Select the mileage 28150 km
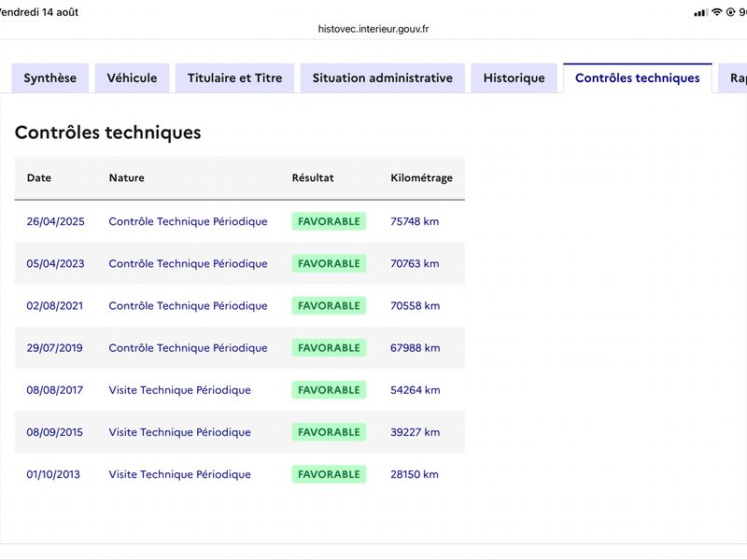Screen dimensions: 747x560 pyautogui.click(x=415, y=474)
